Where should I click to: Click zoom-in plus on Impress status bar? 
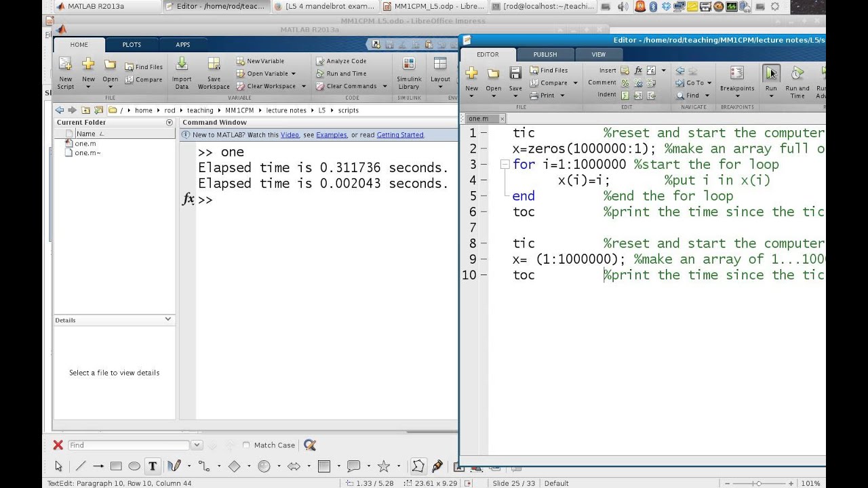pyautogui.click(x=791, y=483)
